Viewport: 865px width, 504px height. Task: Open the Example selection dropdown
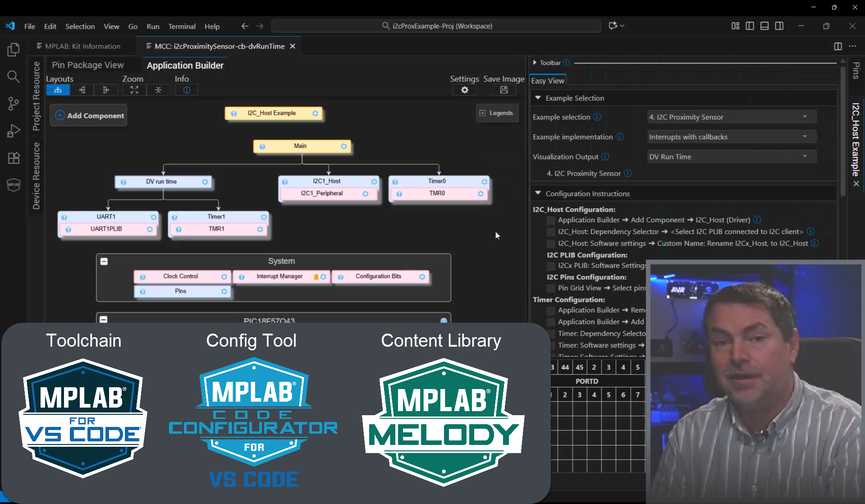[731, 117]
